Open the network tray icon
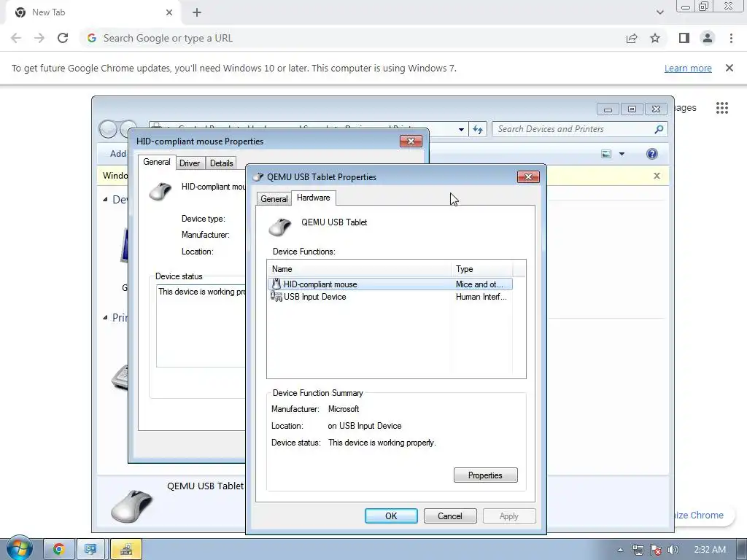Viewport: 747px width, 560px height. click(x=638, y=550)
